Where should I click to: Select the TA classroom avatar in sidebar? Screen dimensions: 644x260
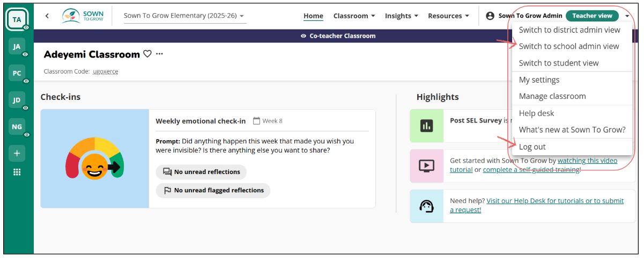point(17,19)
